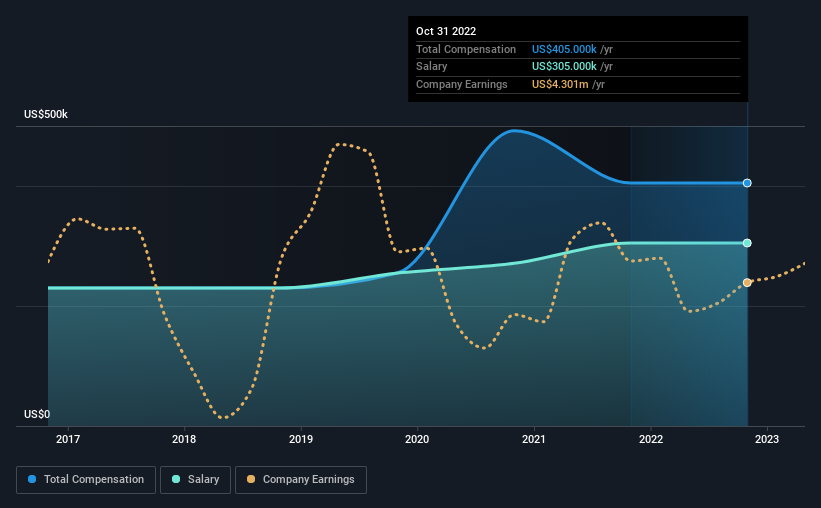
Task: Click the US$305.000k salary value
Action: point(564,67)
